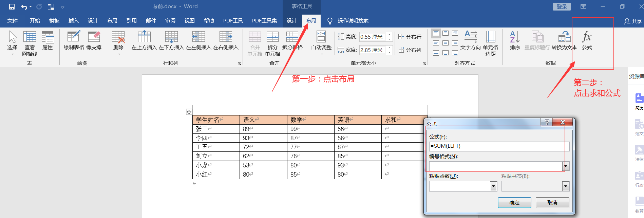This screenshot has height=218, width=644.
Task: Switch to the References (引用) tab
Action: coord(131,21)
